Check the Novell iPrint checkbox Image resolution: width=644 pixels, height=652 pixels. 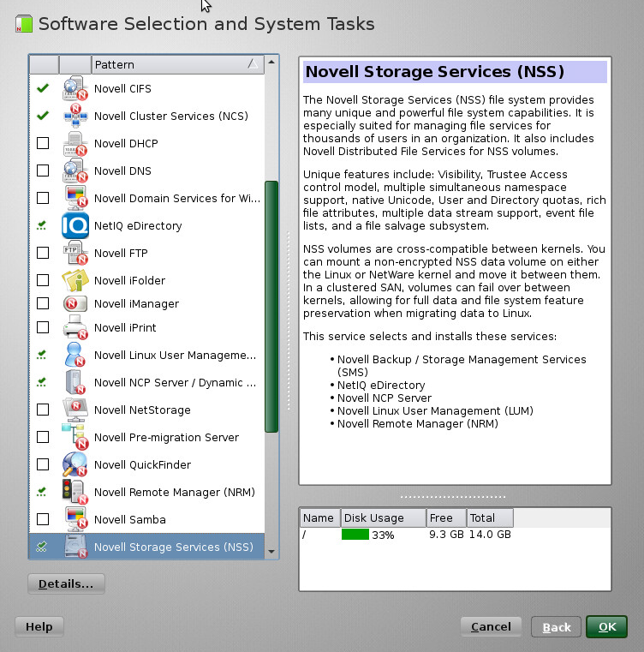tap(43, 327)
